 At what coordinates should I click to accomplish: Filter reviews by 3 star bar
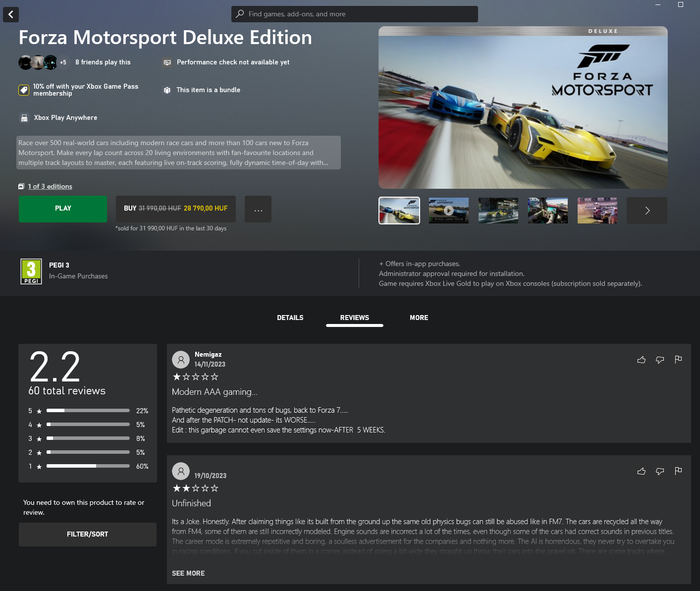click(x=88, y=438)
